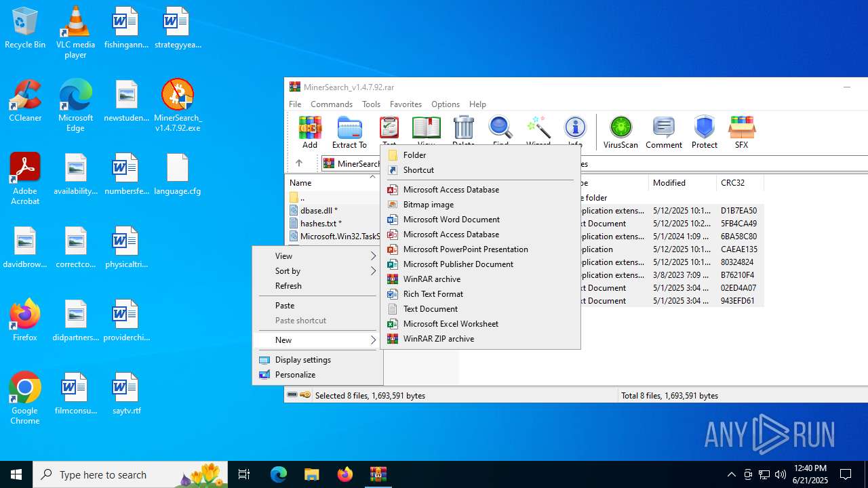Viewport: 868px width, 488px height.
Task: Open the Windows Start menu
Action: [16, 474]
